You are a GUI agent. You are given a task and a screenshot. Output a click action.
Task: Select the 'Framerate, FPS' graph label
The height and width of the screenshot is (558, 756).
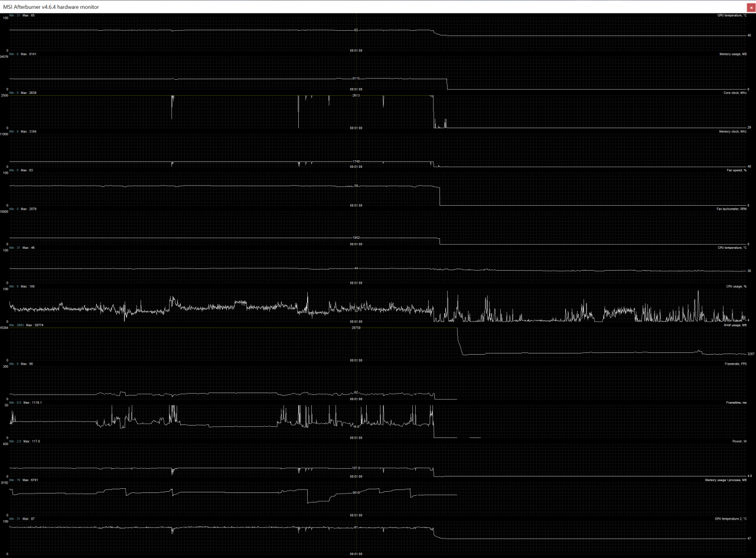coord(735,364)
